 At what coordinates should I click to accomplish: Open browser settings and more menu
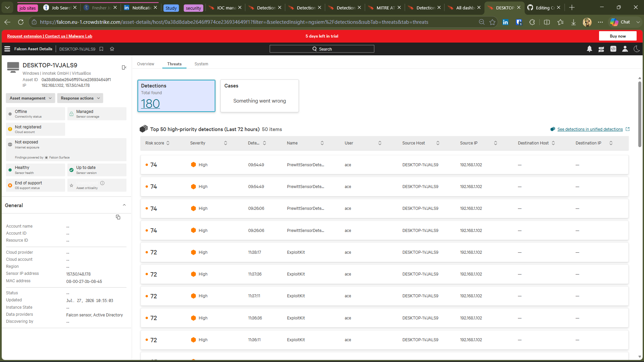[600, 22]
